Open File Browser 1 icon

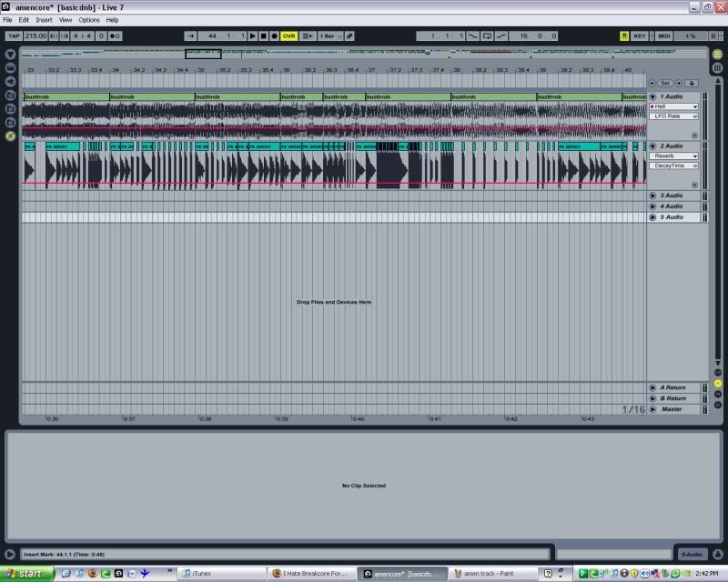(x=10, y=95)
